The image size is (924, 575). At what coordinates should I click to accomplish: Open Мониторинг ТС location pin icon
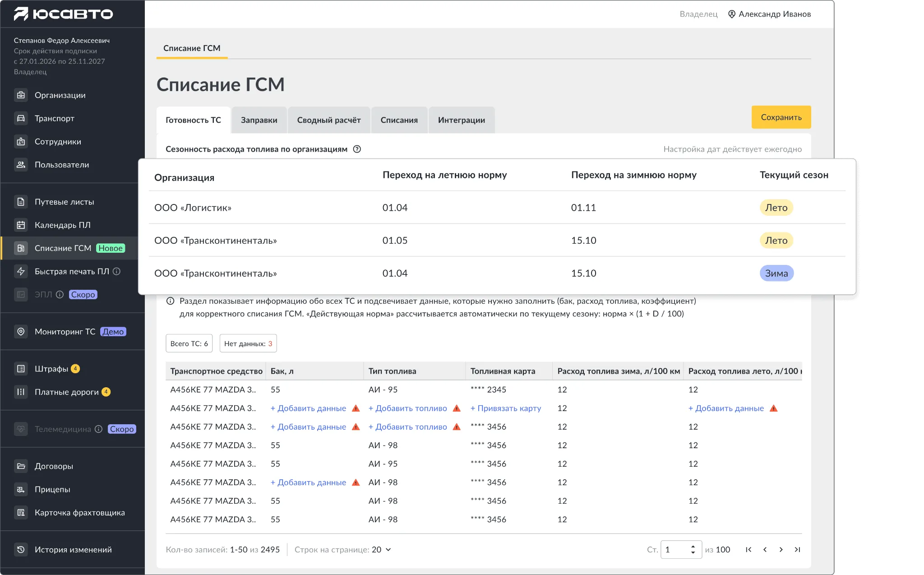(x=21, y=332)
